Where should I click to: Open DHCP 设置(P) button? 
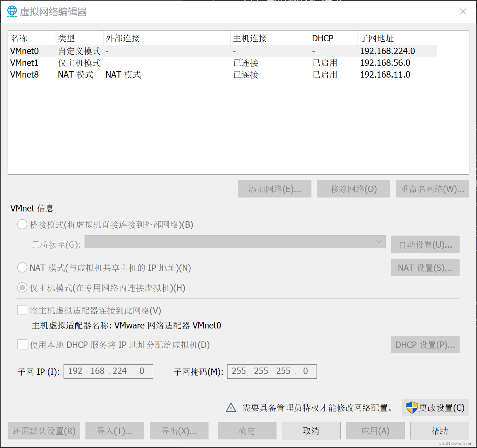[425, 345]
